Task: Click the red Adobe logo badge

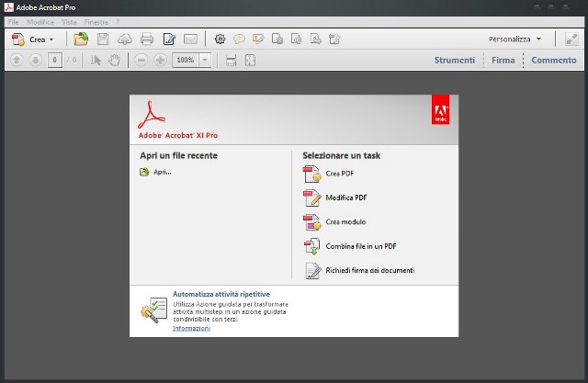Action: point(440,110)
